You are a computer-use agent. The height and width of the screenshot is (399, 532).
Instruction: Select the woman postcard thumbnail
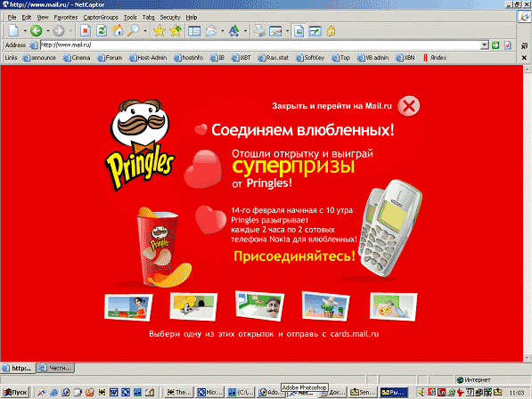[128, 307]
